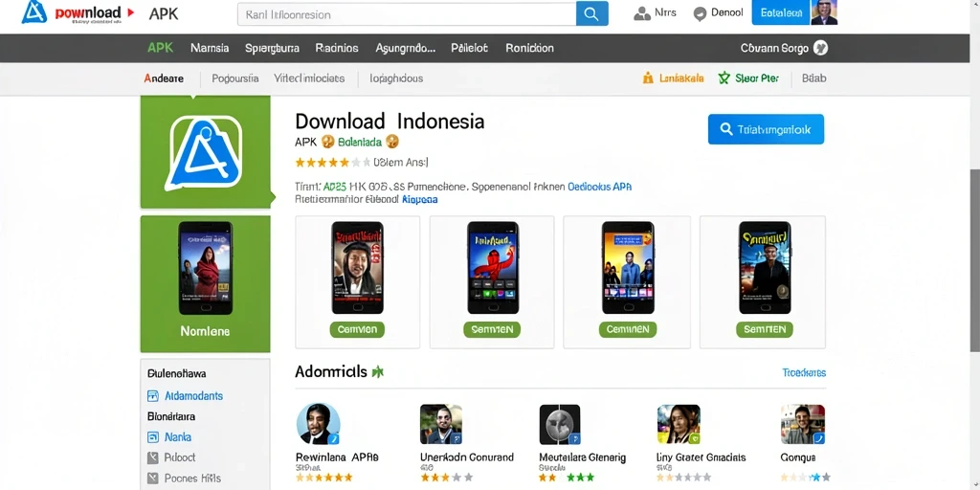Click the Oediookus APR link
This screenshot has width=980, height=490.
[x=600, y=187]
